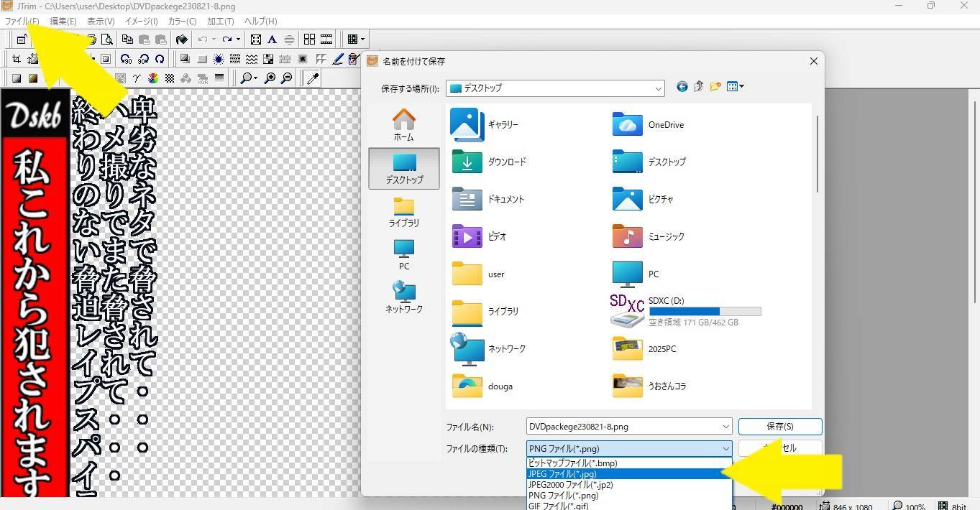Expand the ファイル名 filename history dropdown
The image size is (980, 510).
coord(725,427)
